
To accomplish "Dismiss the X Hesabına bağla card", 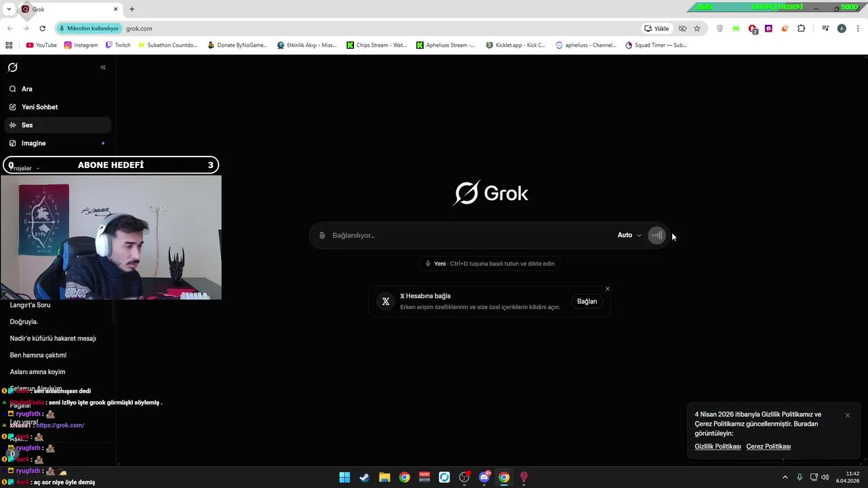I will tap(608, 289).
